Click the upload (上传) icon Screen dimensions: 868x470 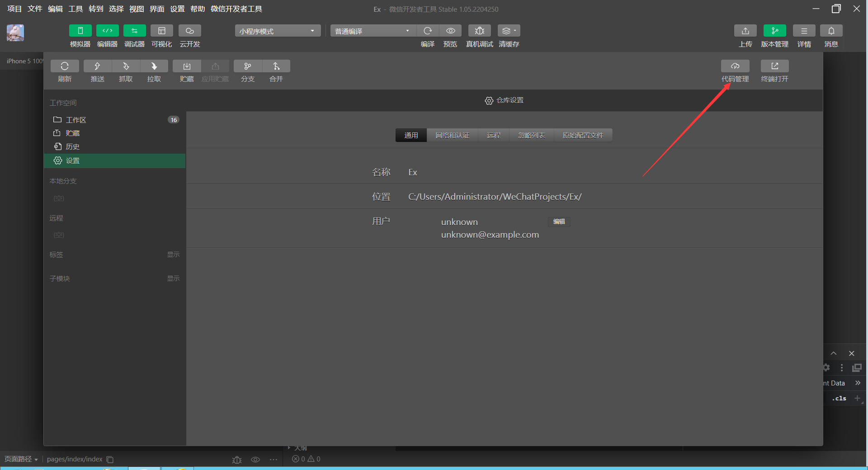745,31
